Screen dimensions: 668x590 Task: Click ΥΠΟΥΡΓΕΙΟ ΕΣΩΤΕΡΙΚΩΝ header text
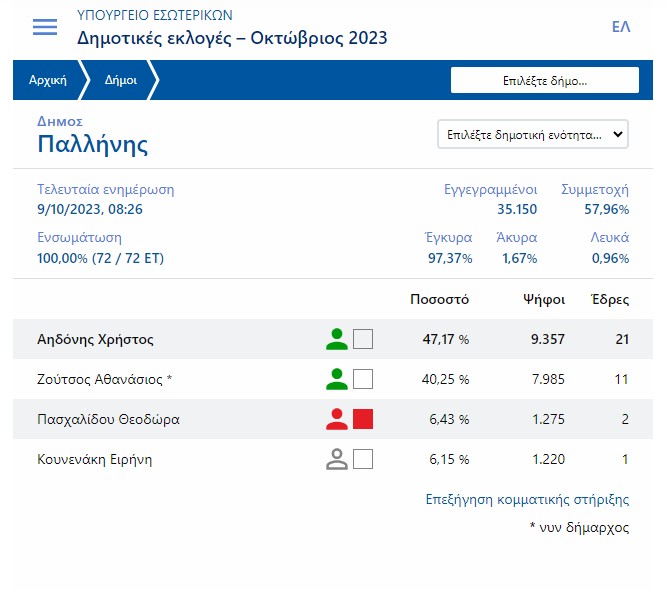click(x=155, y=15)
